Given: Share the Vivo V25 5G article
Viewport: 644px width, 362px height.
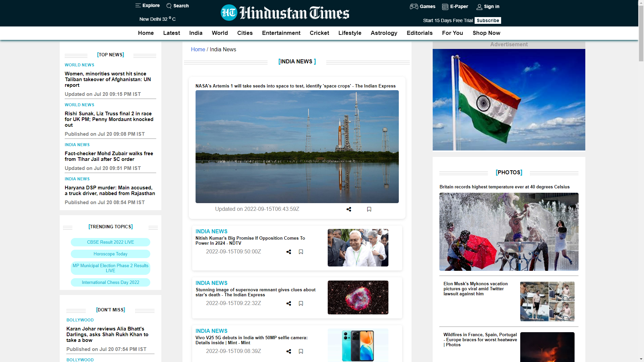Looking at the screenshot, I should (x=288, y=351).
